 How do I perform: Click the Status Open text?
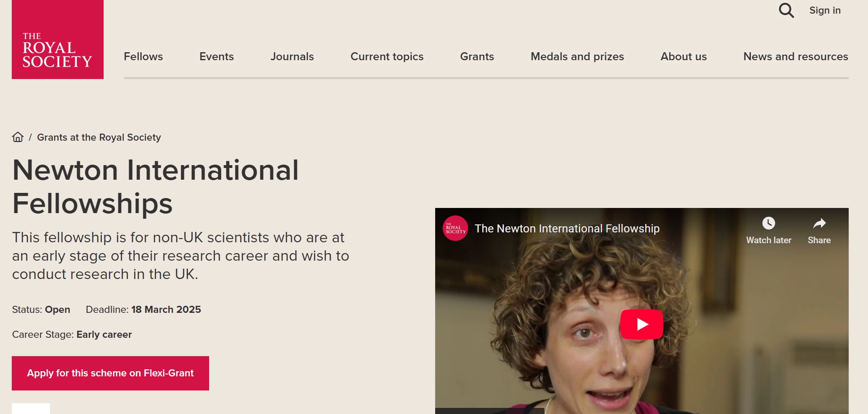point(41,310)
